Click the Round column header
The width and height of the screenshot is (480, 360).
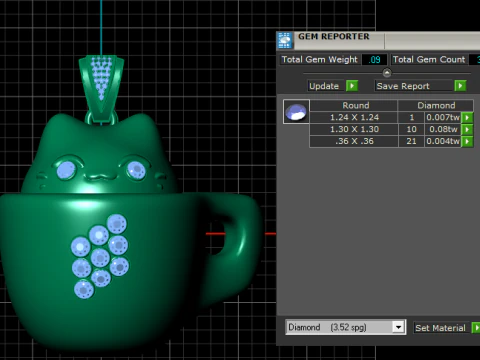(x=354, y=105)
